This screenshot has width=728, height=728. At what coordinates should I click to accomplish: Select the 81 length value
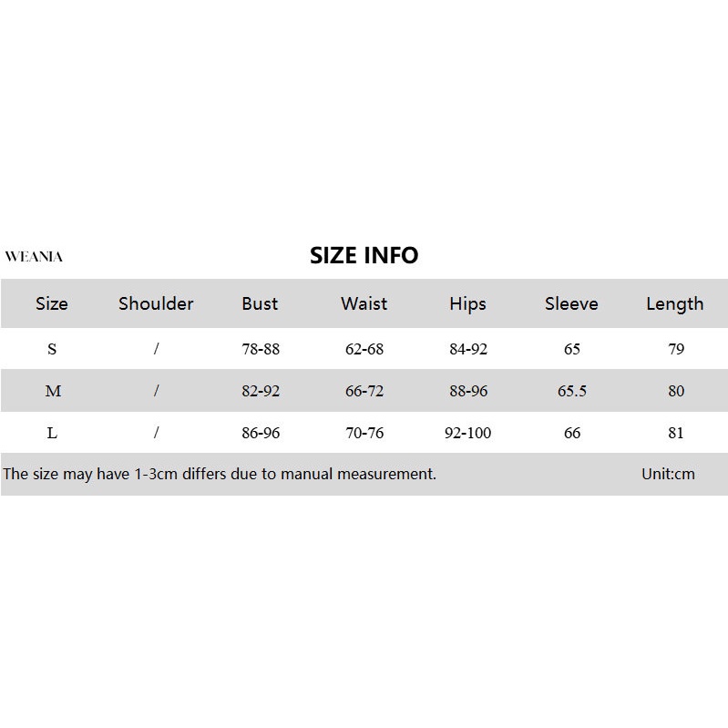[x=675, y=433]
